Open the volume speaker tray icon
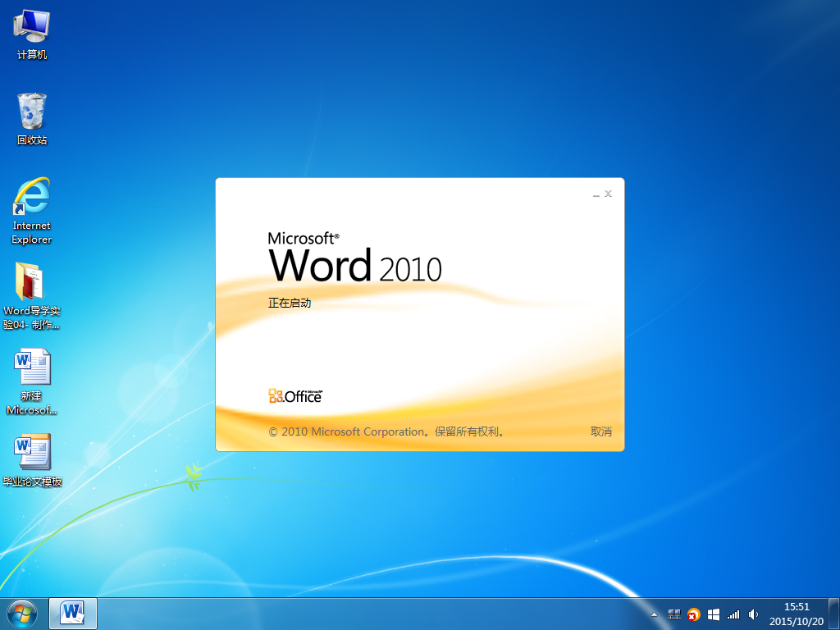The image size is (840, 630). point(753,614)
